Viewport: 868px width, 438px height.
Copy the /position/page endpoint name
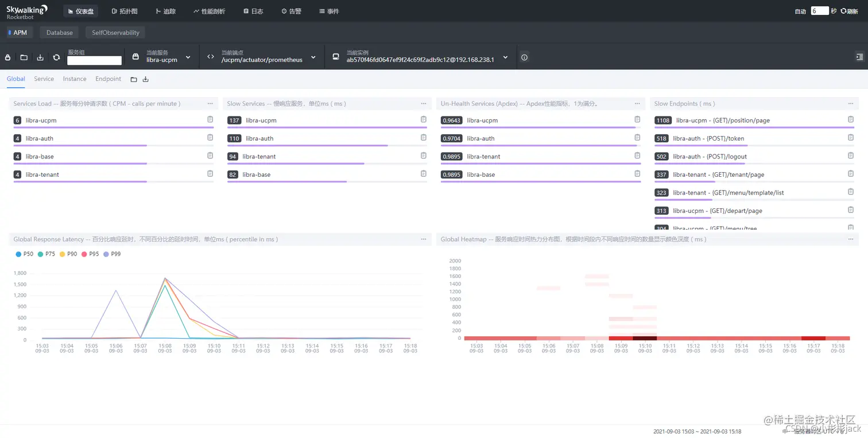(851, 119)
